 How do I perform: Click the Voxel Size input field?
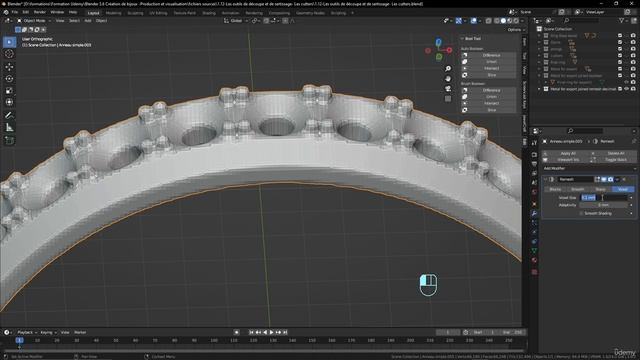pos(603,198)
